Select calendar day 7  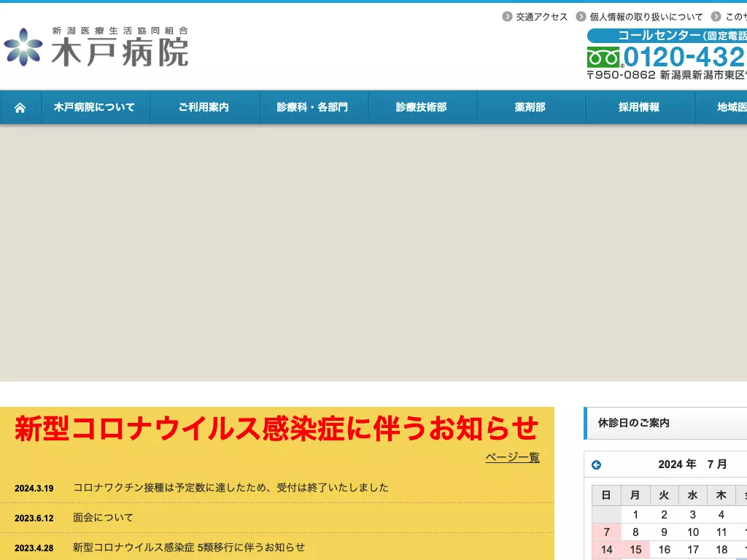(606, 532)
